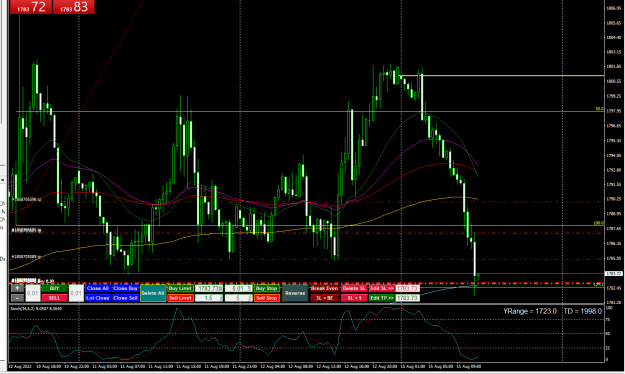625x374 pixels.
Task: Place a Sell Stop order
Action: [266, 298]
